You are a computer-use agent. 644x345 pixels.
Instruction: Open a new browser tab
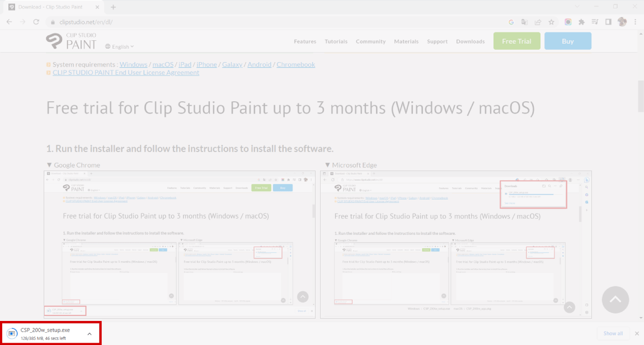point(114,7)
